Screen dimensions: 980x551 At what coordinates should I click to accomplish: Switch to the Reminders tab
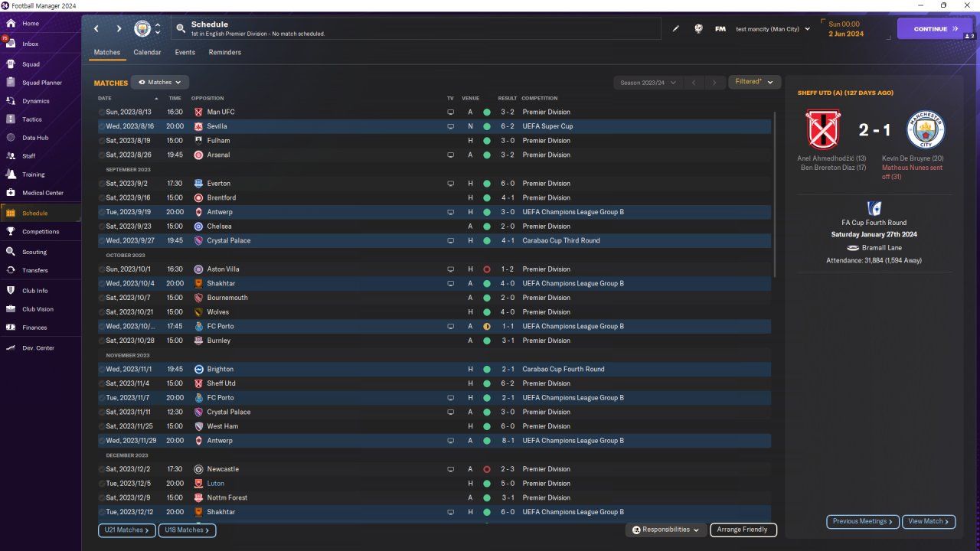pyautogui.click(x=225, y=53)
